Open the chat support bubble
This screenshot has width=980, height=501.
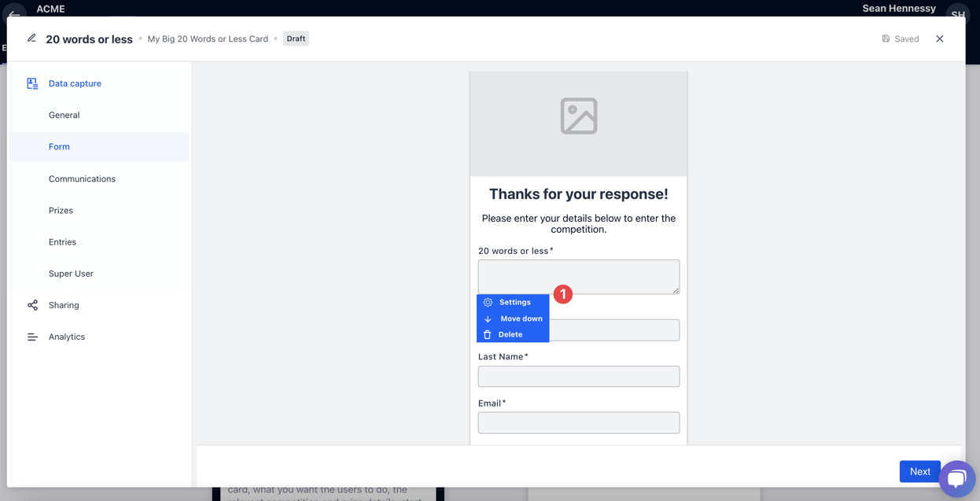click(x=956, y=478)
